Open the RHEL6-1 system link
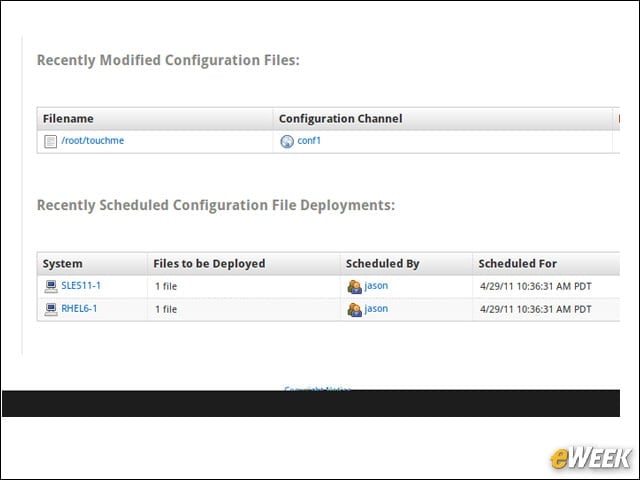 pos(79,309)
